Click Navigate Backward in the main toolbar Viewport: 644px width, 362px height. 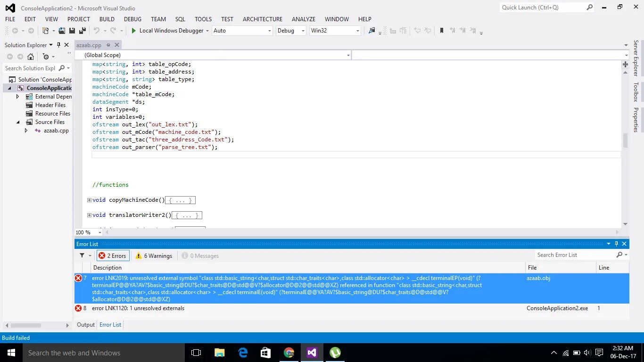coord(15,31)
